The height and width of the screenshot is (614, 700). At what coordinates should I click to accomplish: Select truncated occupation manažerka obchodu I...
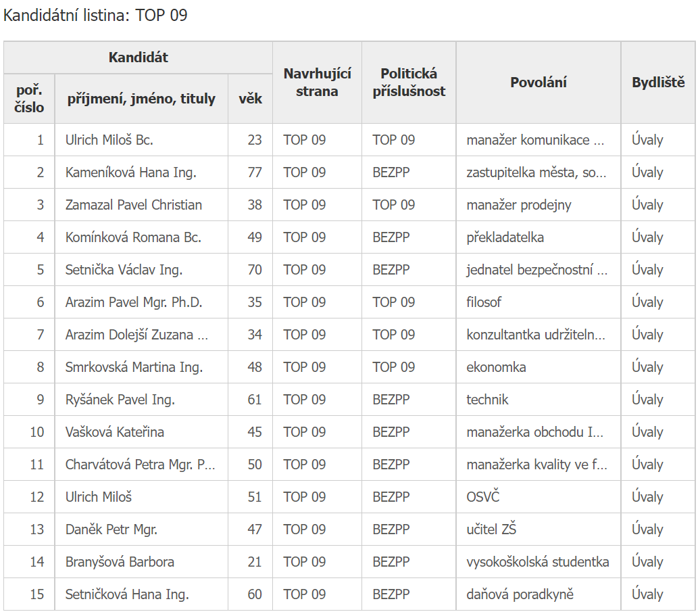(x=535, y=431)
